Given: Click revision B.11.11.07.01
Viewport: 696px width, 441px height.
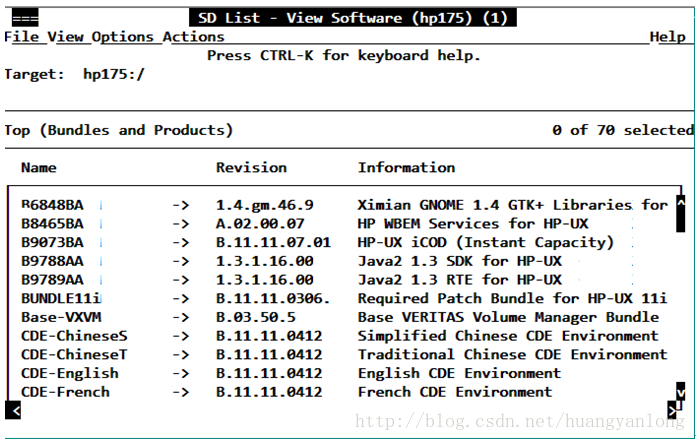Looking at the screenshot, I should pos(273,243).
